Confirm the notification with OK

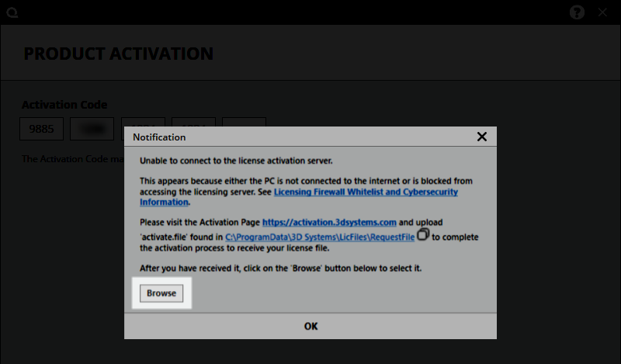pyautogui.click(x=310, y=326)
